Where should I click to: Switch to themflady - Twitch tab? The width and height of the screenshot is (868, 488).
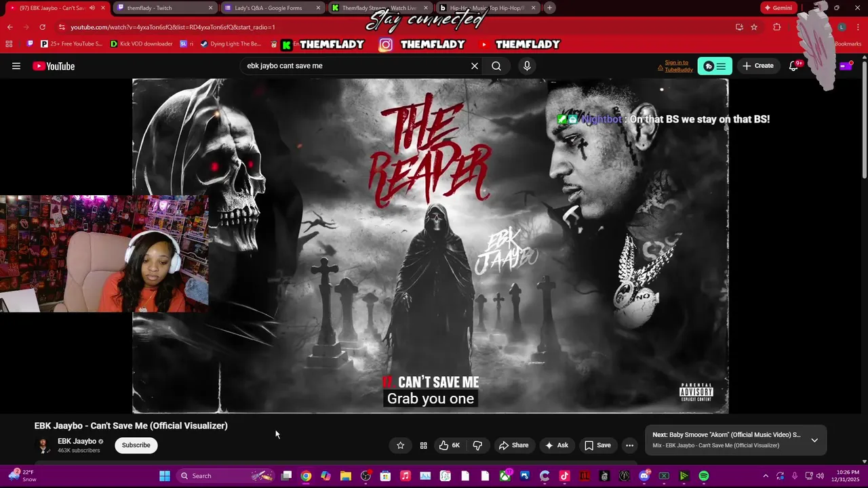(164, 8)
